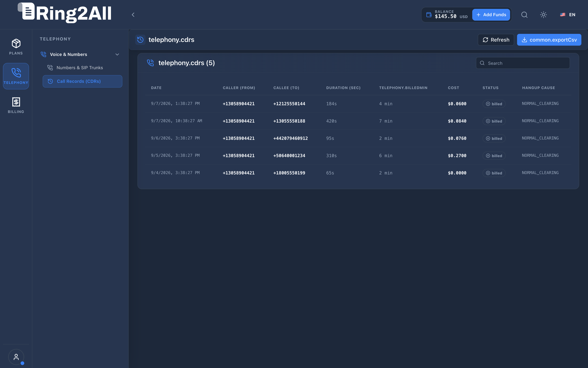Viewport: 588px width, 368px height.
Task: Click phone icon beside telephony.cdrs (5)
Action: click(x=150, y=63)
